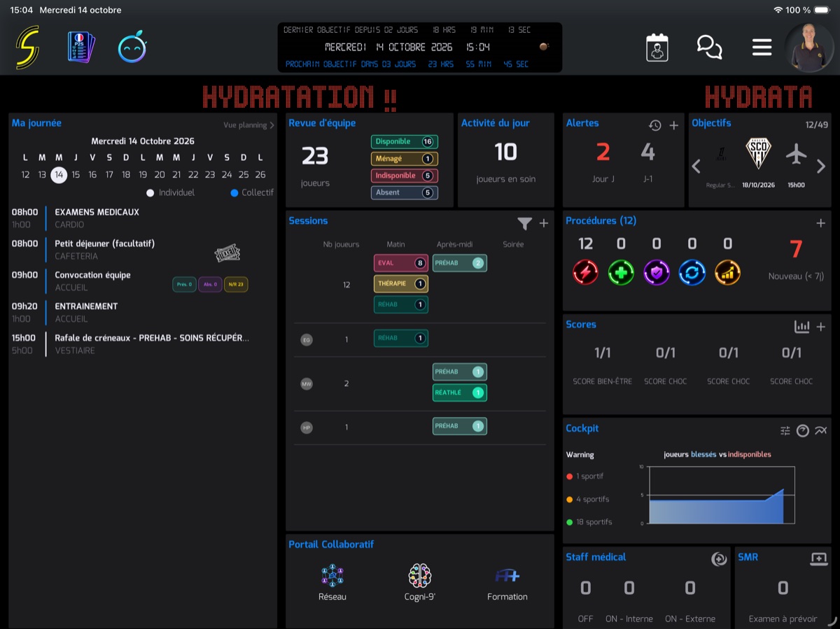Open RÉATHLÉ 1 afternoon session
The height and width of the screenshot is (629, 840).
tap(460, 393)
